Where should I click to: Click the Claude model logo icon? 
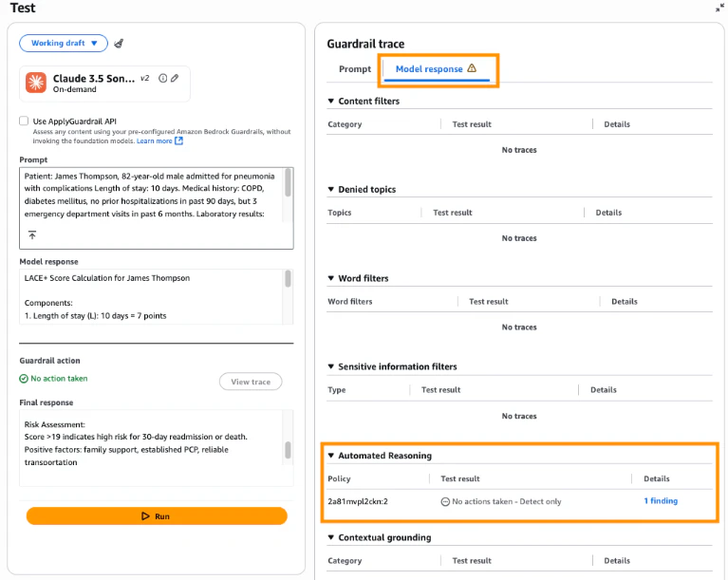pyautogui.click(x=36, y=83)
